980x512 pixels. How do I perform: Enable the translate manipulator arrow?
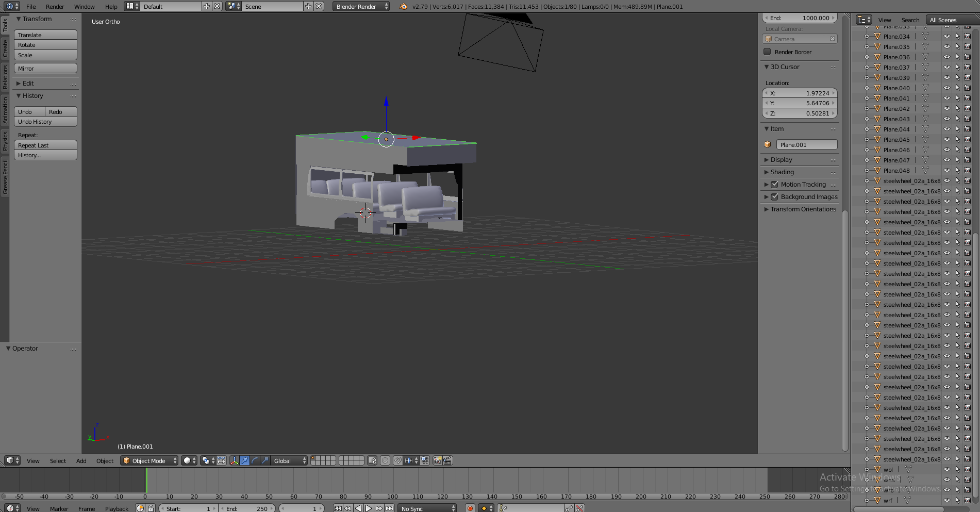[x=244, y=460]
